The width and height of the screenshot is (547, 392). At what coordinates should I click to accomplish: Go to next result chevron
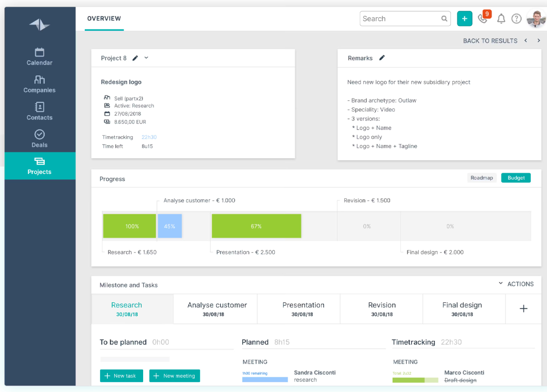click(x=539, y=41)
